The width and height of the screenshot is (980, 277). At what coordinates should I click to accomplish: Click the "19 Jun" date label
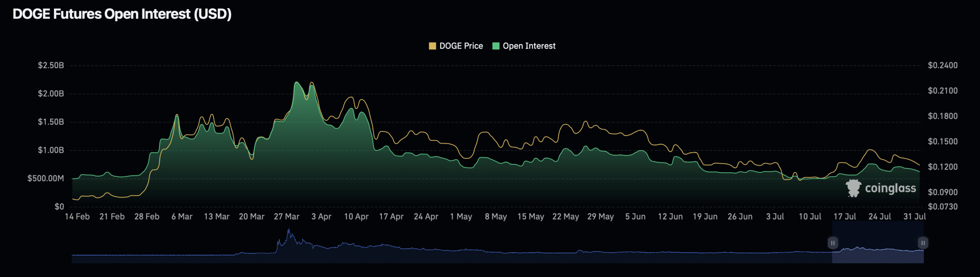click(x=705, y=217)
